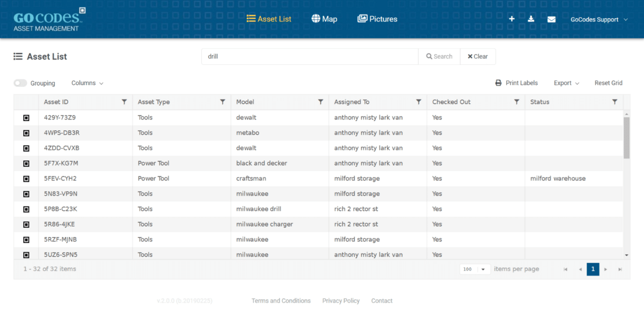The height and width of the screenshot is (312, 644).
Task: Expand the Columns dropdown
Action: [87, 83]
